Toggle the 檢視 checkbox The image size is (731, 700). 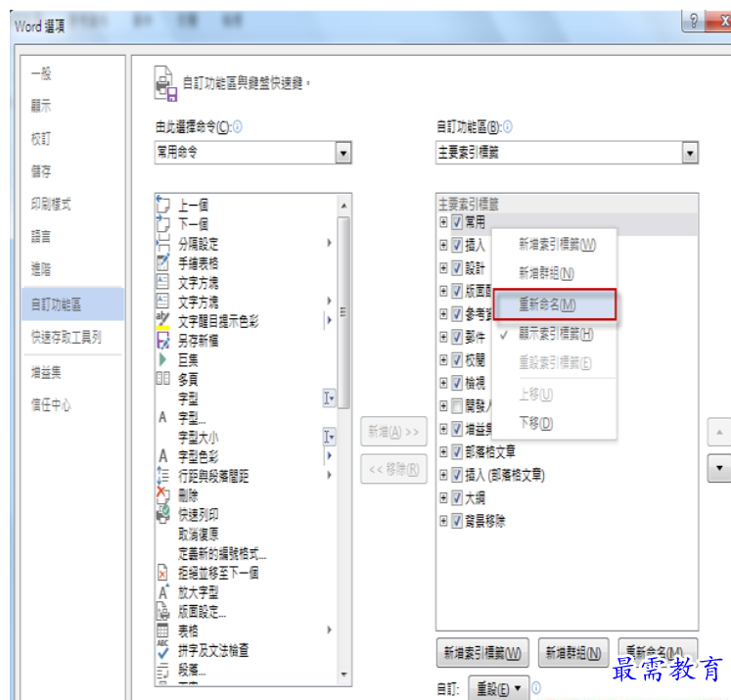tap(456, 383)
